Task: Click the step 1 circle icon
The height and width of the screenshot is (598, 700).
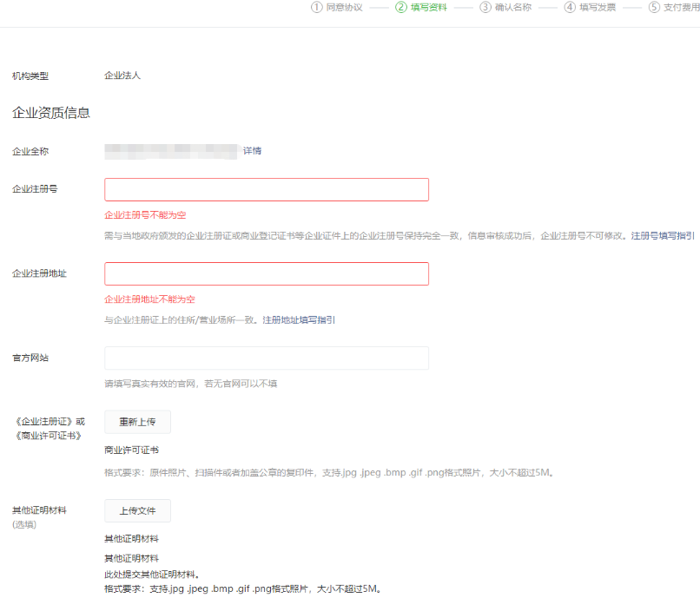Action: coord(317,7)
